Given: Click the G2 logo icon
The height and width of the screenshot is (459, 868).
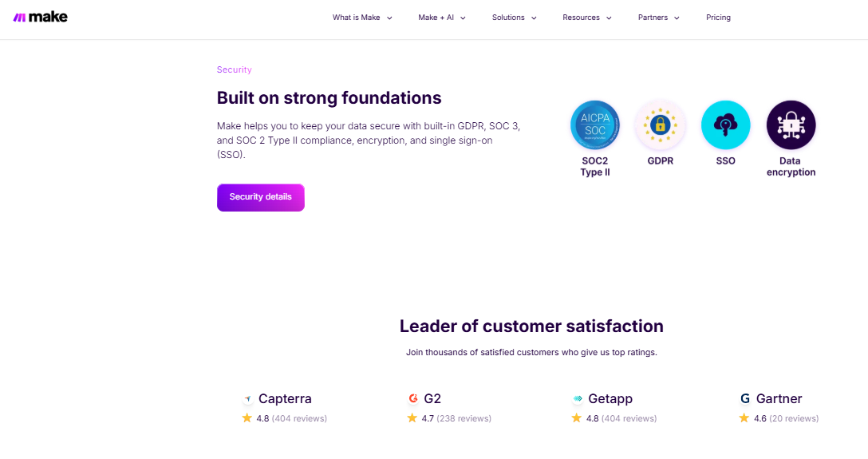Looking at the screenshot, I should 413,398.
